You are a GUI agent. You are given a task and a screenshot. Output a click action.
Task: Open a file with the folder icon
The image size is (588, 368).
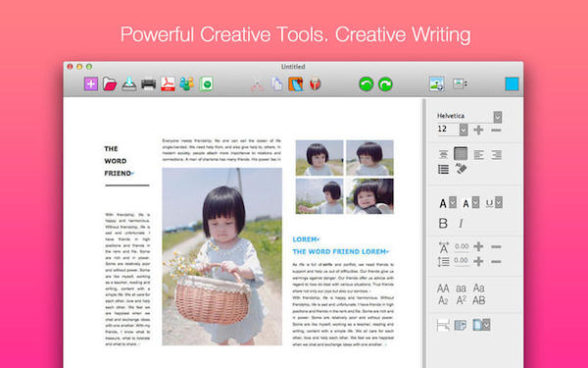[110, 84]
